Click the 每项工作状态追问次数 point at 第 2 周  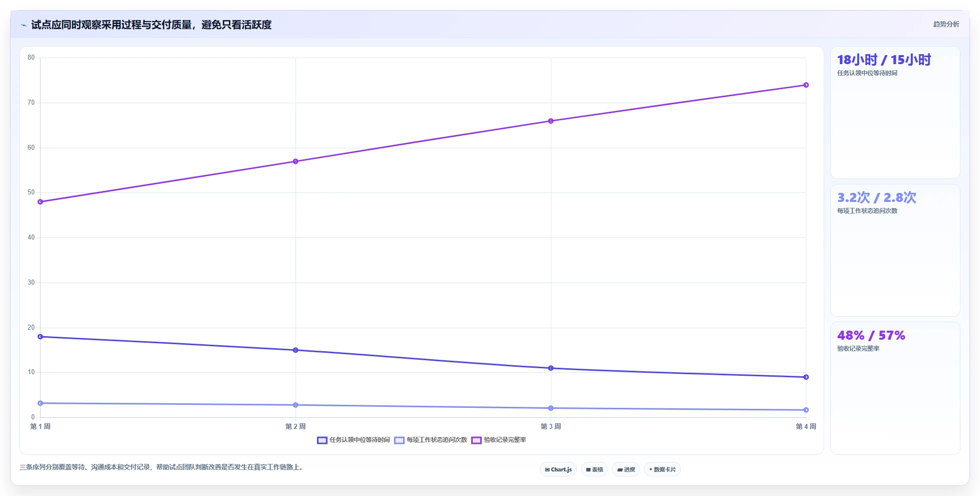(295, 405)
